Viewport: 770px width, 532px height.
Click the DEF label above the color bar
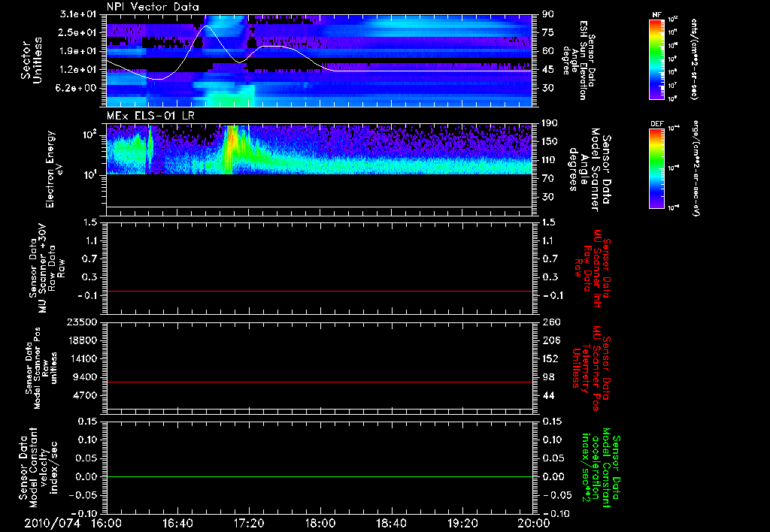click(656, 124)
